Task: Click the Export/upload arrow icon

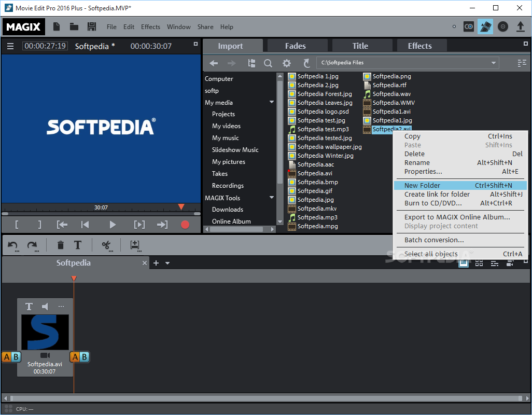Action: [x=521, y=26]
